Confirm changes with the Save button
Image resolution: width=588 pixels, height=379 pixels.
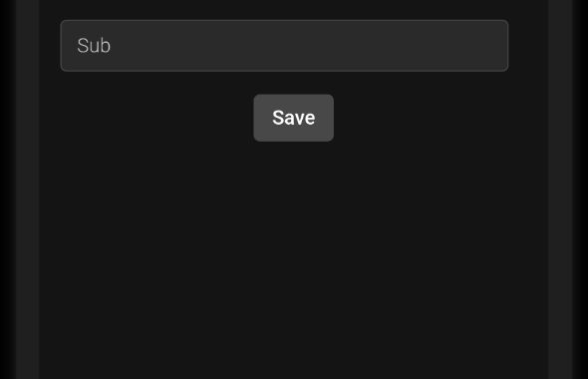[x=293, y=118]
